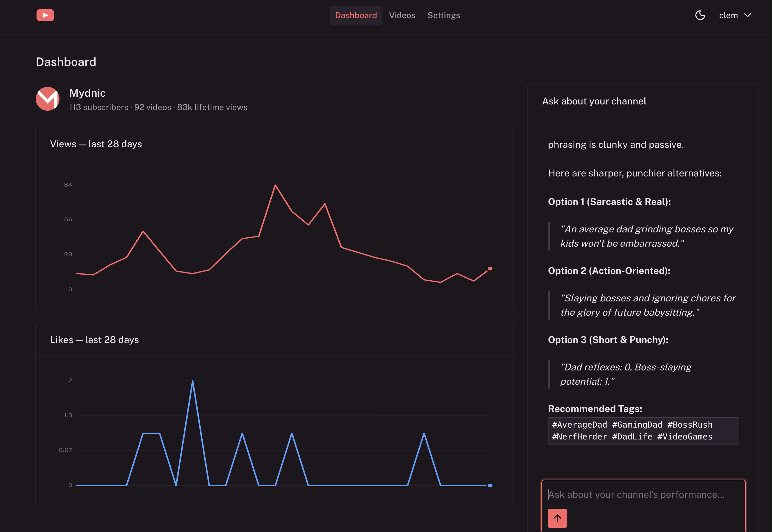Screen dimensions: 772x532
Task: Open the clem user dropdown
Action: tap(735, 15)
